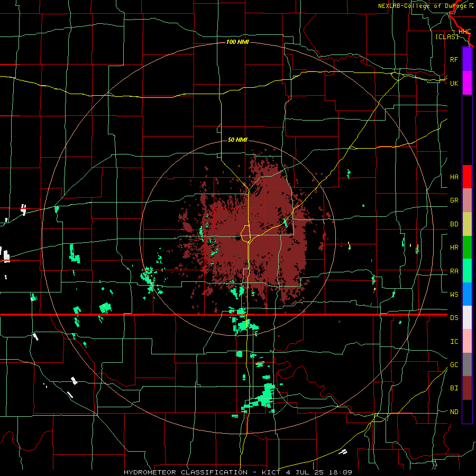The width and height of the screenshot is (476, 476).
Task: Click the red HA legend color swatch
Action: (467, 177)
